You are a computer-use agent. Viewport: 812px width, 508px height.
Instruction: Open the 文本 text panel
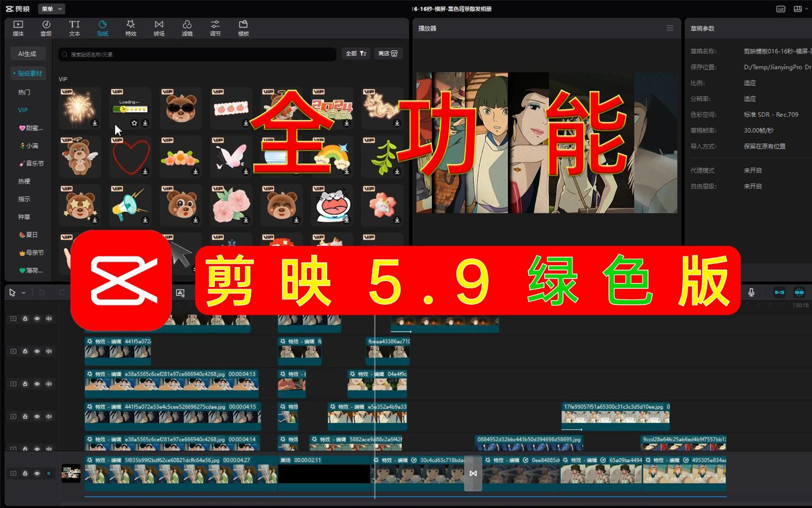pyautogui.click(x=74, y=28)
